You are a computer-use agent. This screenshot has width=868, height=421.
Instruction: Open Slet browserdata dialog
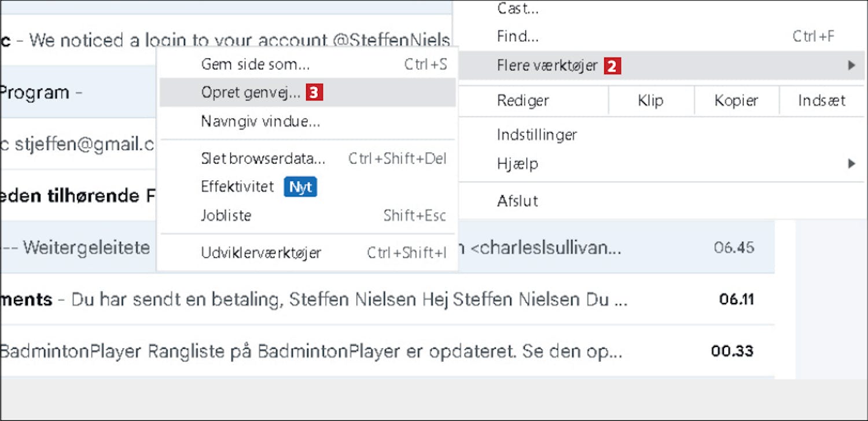[263, 158]
